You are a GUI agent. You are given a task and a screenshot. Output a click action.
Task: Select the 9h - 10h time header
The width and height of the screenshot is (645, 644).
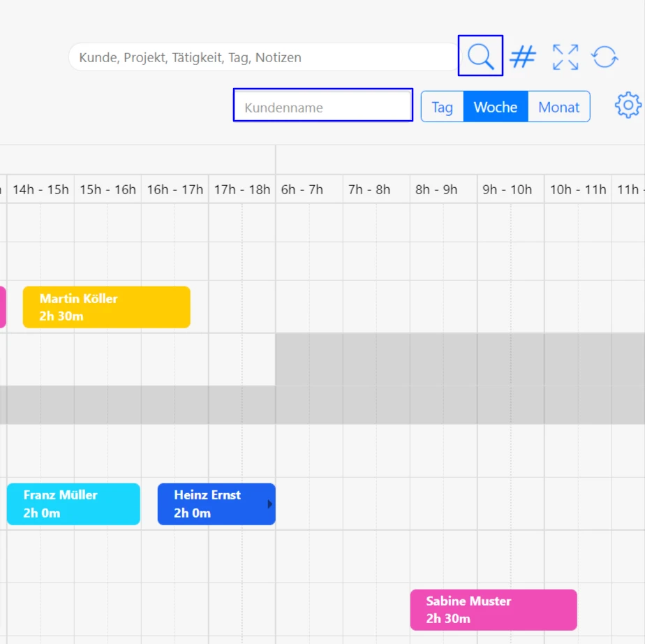click(507, 189)
